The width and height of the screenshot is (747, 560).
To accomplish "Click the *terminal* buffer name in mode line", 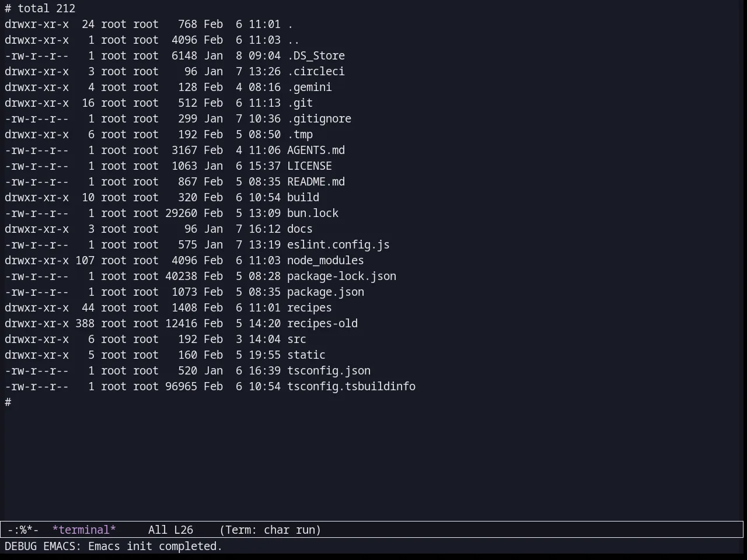I will coord(84,530).
